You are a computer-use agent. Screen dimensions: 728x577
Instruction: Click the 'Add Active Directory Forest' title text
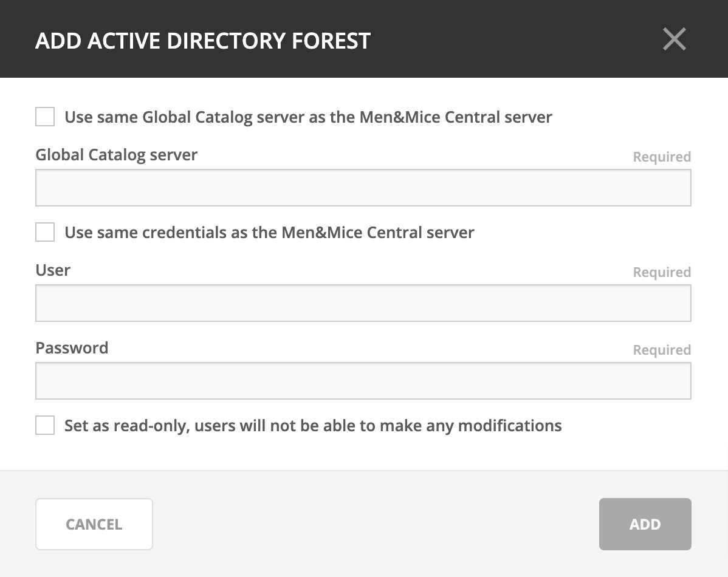coord(203,41)
